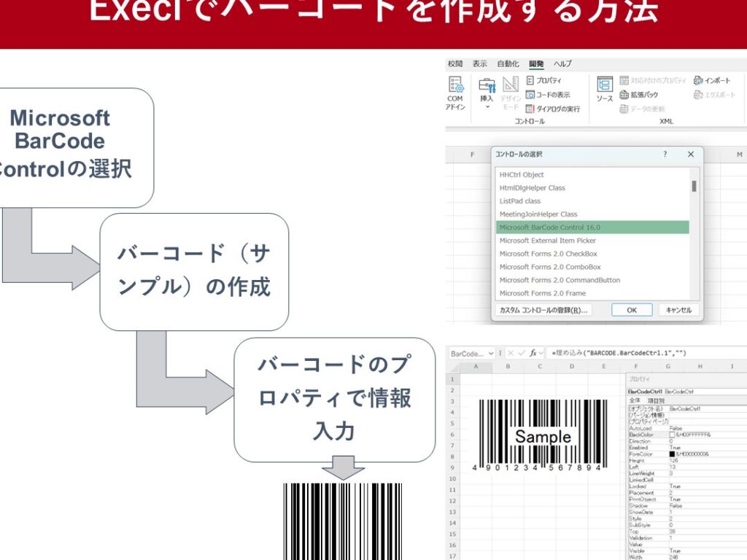
Task: Click the formula bar containing BARCODE.BarCodeCtrl.1
Action: pyautogui.click(x=646, y=353)
